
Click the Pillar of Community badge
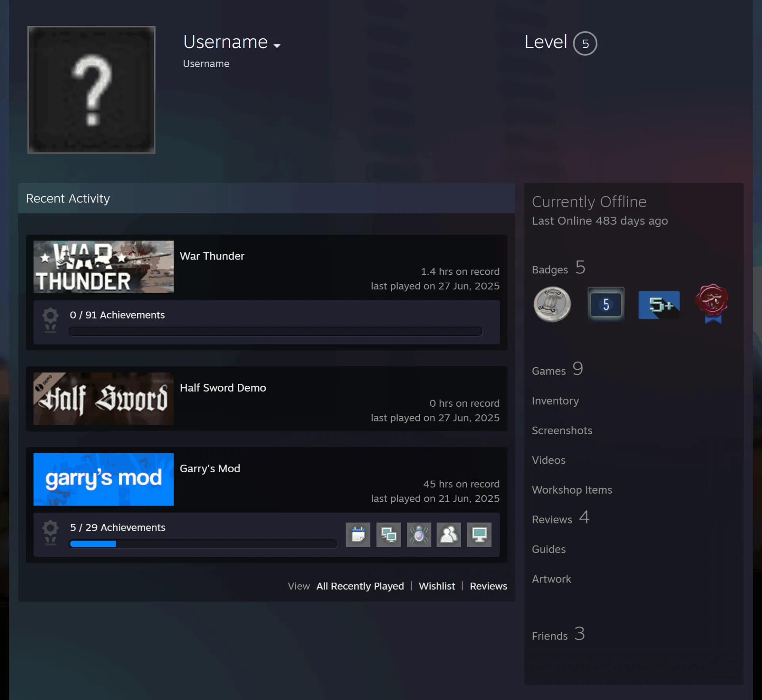coord(552,304)
